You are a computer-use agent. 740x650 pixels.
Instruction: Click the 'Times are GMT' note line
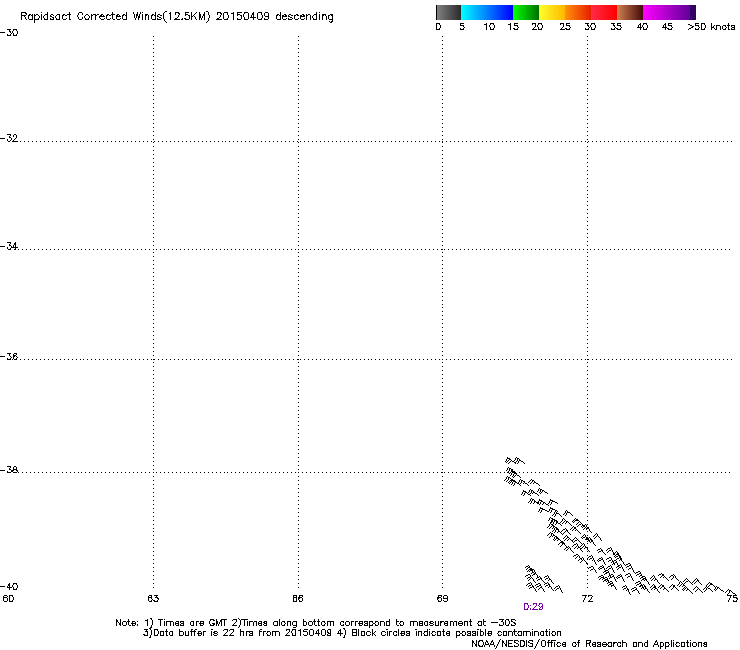315,623
